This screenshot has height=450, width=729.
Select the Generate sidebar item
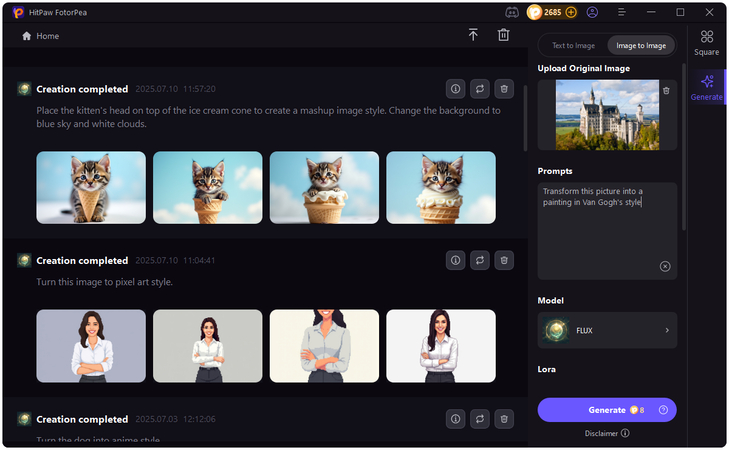(706, 87)
